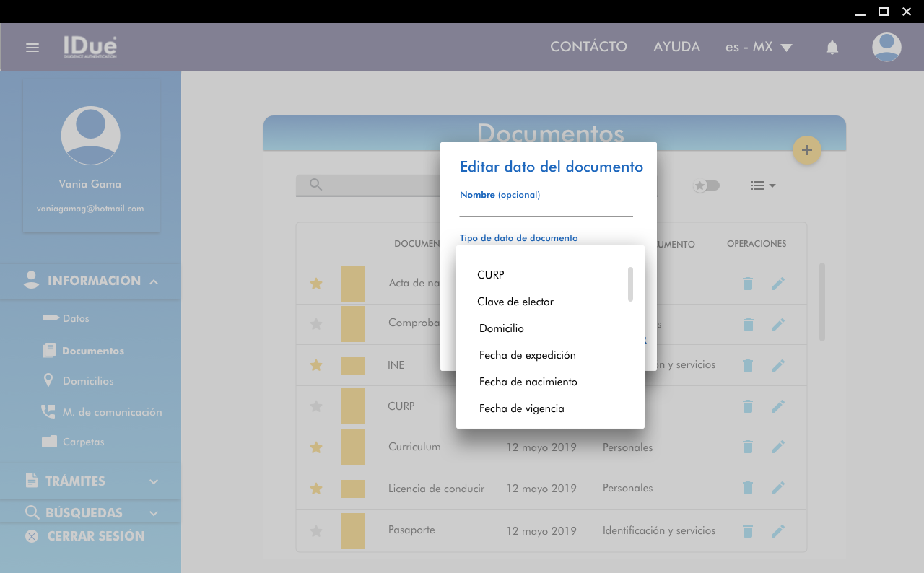Image resolution: width=924 pixels, height=573 pixels.
Task: Click the CONTÁCTO link in header
Action: click(x=588, y=47)
